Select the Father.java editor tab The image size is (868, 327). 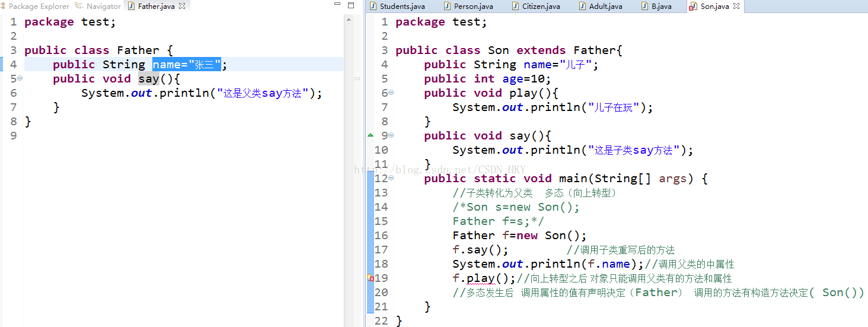[157, 7]
